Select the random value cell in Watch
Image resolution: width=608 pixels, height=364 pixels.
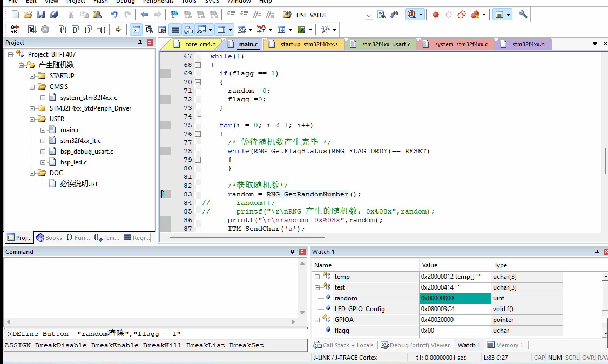(x=455, y=298)
